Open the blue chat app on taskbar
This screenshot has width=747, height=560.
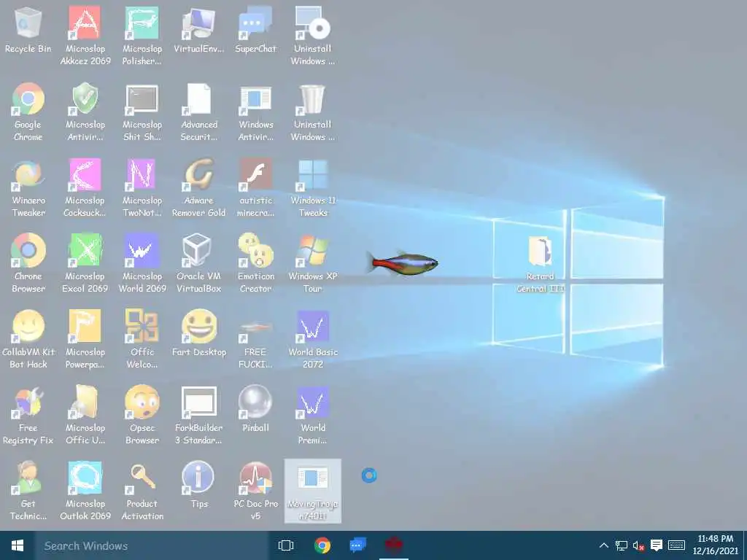click(x=357, y=545)
